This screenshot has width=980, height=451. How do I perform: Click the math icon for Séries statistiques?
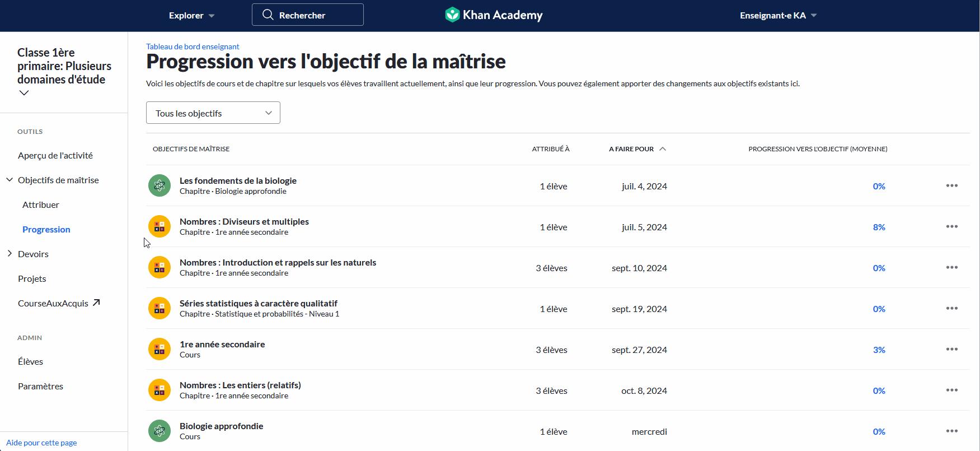[160, 308]
